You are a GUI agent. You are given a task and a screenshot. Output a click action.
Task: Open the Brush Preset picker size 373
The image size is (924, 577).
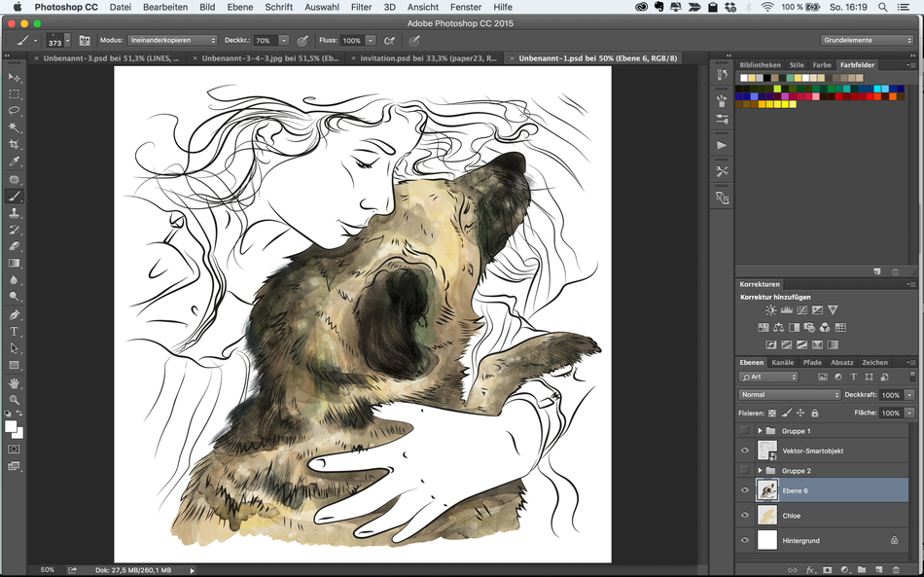(x=58, y=41)
